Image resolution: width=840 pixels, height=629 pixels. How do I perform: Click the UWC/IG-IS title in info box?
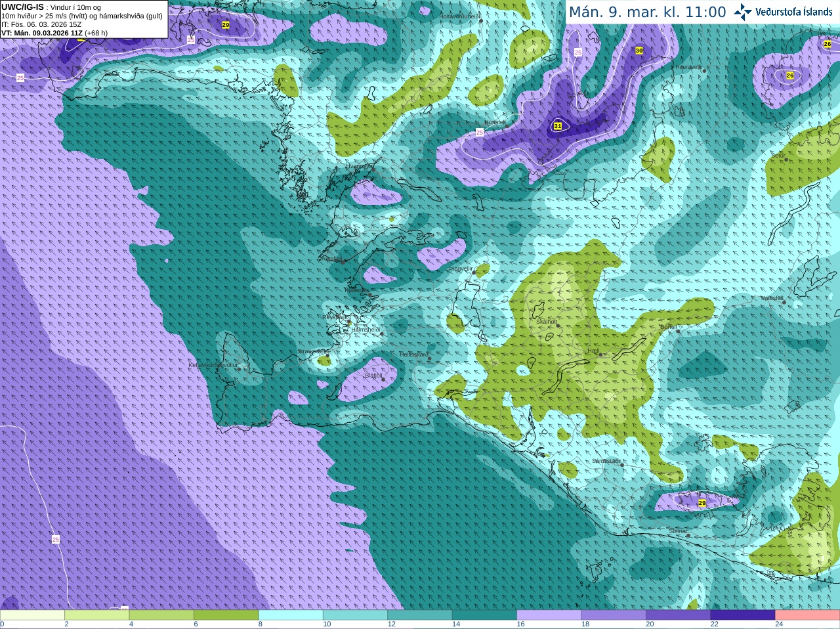tap(23, 7)
